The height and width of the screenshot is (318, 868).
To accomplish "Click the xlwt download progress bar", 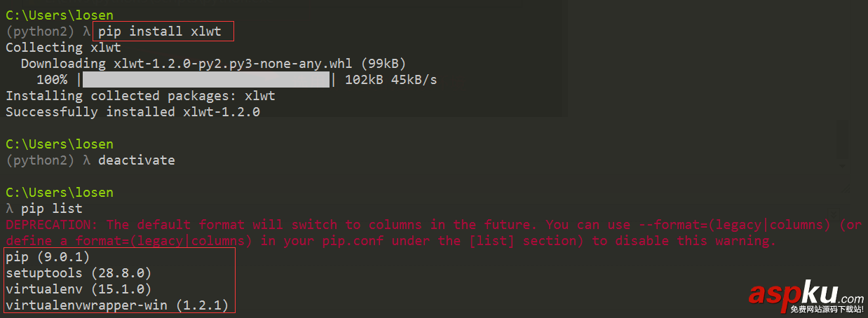I will (x=206, y=80).
